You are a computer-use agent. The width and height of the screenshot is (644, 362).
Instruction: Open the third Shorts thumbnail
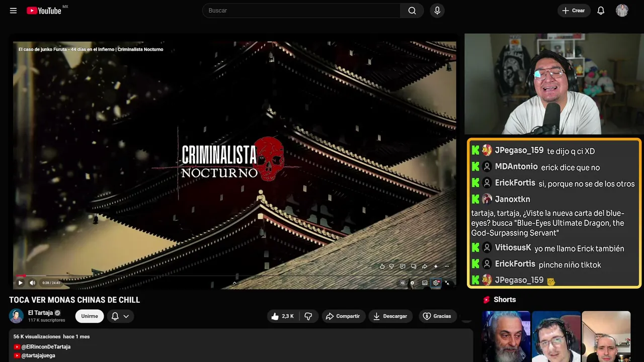(x=606, y=336)
